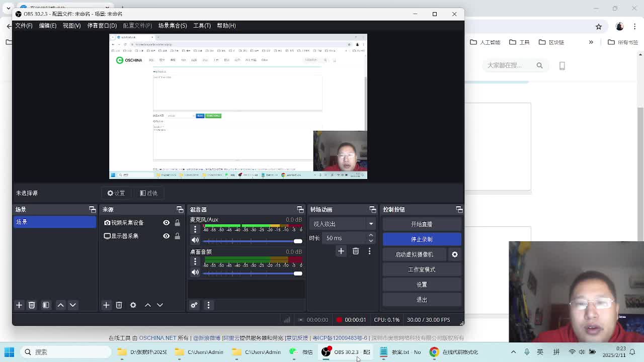Add a transition with the plus icon
Image resolution: width=644 pixels, height=362 pixels.
pyautogui.click(x=341, y=251)
